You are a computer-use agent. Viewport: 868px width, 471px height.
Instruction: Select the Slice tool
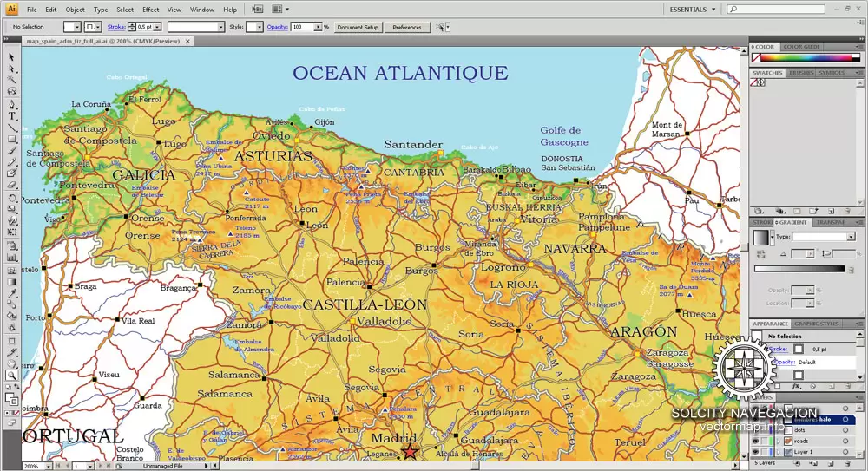11,352
